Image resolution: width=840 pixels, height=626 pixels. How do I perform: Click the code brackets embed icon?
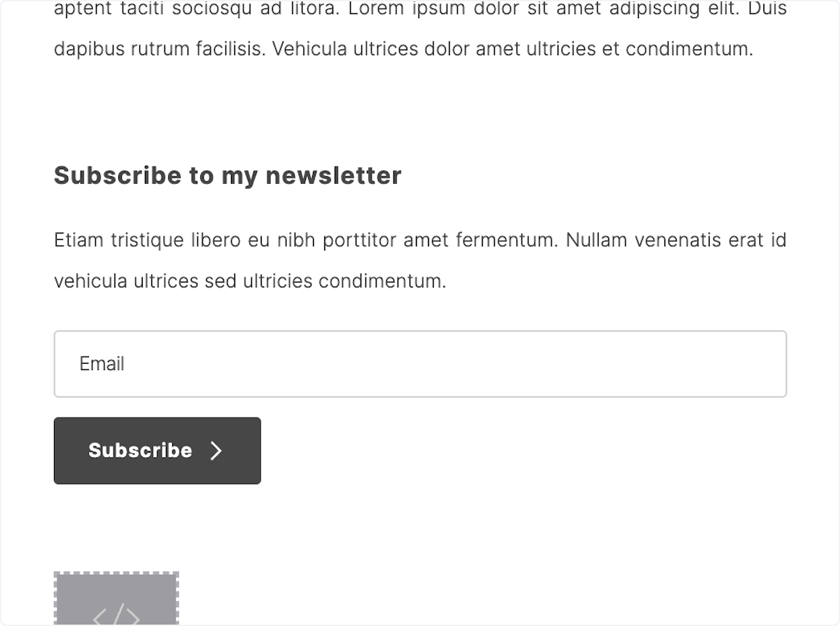(x=116, y=616)
